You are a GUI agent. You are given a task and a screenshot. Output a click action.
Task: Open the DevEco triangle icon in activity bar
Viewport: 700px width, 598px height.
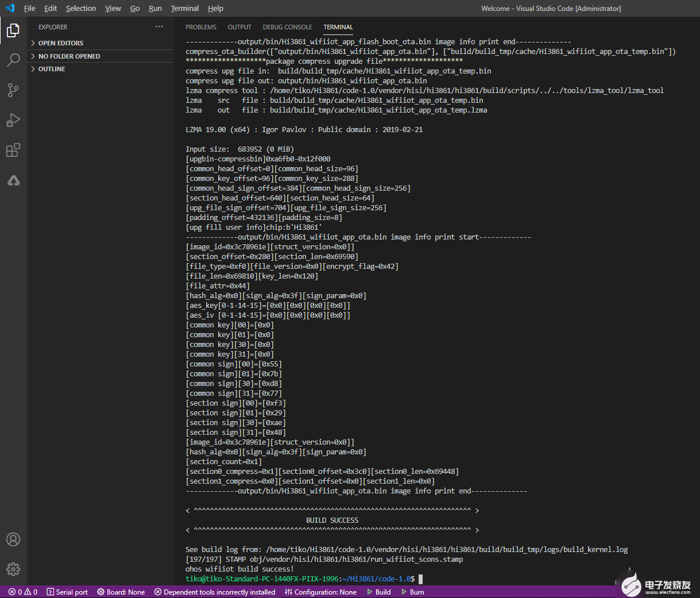coord(13,181)
